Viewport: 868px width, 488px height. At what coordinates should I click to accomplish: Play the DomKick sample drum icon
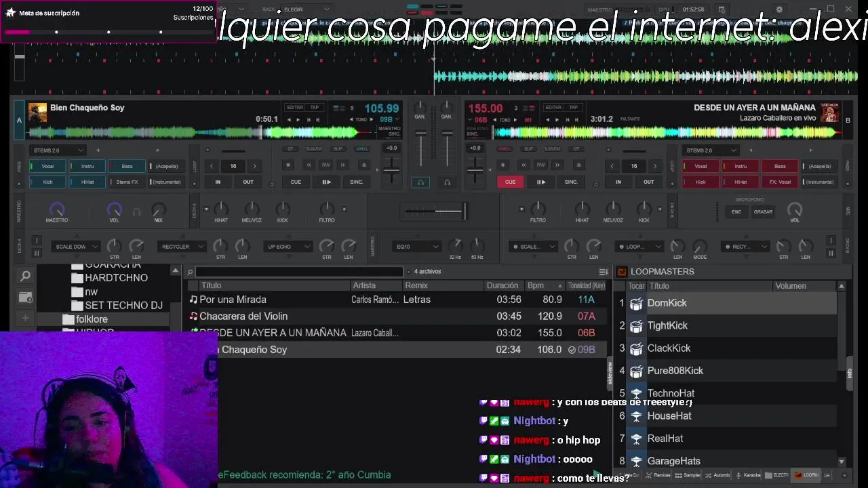tap(636, 304)
